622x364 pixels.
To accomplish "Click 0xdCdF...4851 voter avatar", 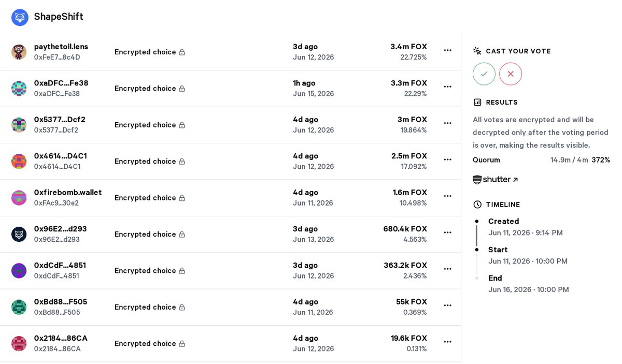I will 19,270.
